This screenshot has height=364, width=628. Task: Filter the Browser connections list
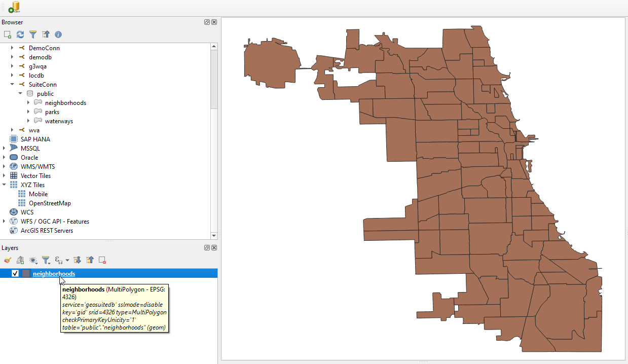tap(33, 34)
